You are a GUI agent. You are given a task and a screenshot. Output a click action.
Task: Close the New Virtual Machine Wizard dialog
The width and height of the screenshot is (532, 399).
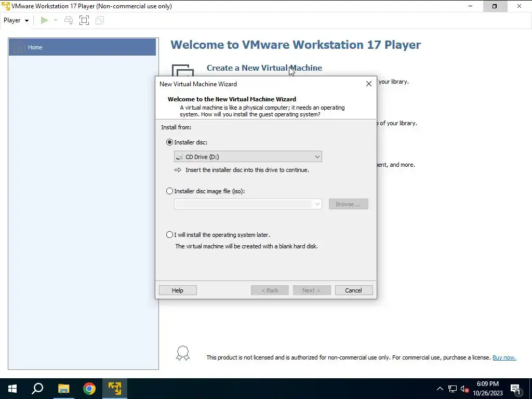(x=369, y=84)
